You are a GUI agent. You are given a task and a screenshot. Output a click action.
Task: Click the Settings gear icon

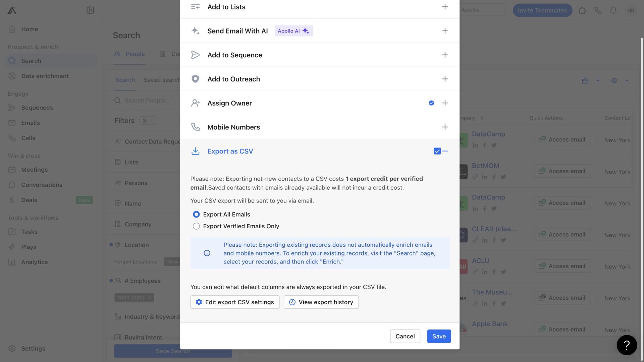click(x=12, y=349)
